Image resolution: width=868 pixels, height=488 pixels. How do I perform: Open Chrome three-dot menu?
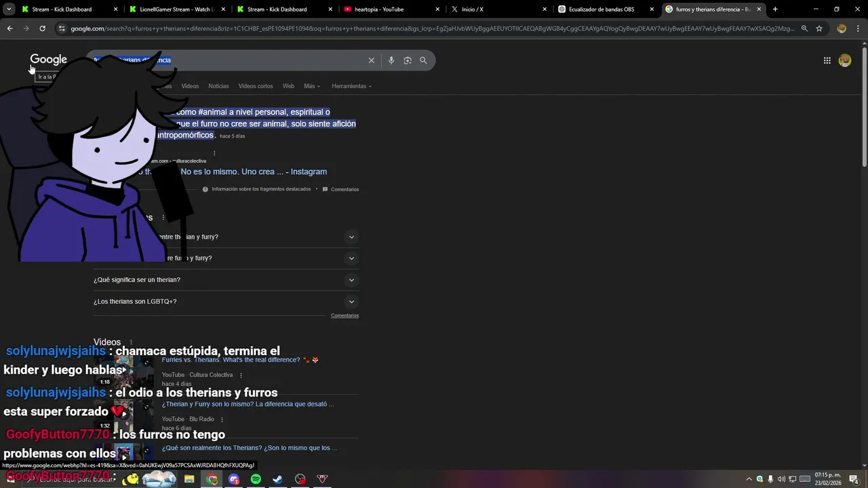pyautogui.click(x=858, y=28)
